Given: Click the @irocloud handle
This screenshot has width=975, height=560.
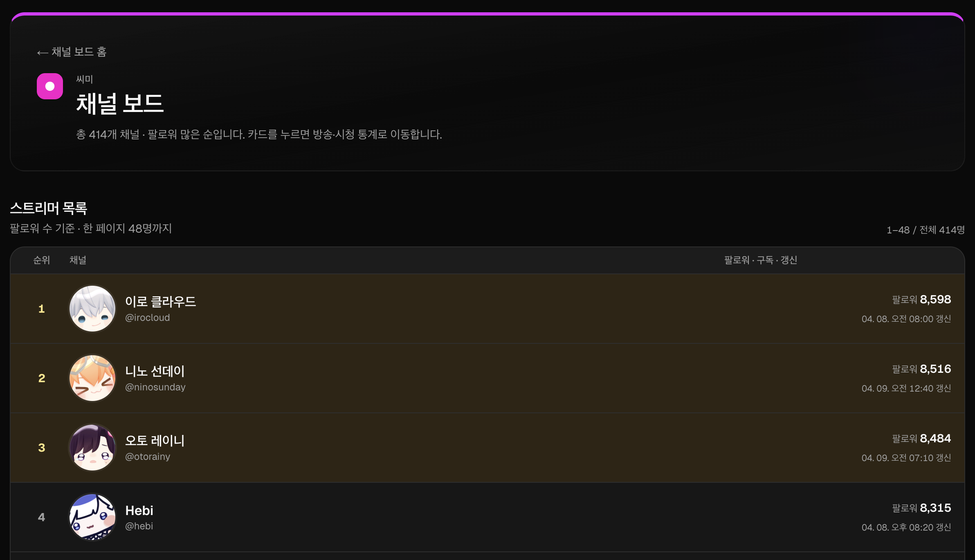Looking at the screenshot, I should coord(147,318).
